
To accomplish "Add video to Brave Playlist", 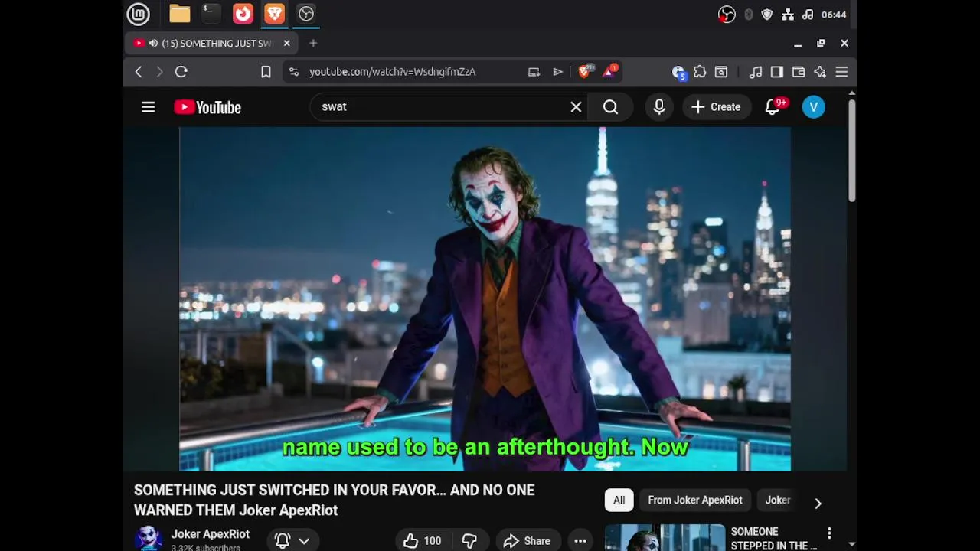I will click(x=558, y=72).
